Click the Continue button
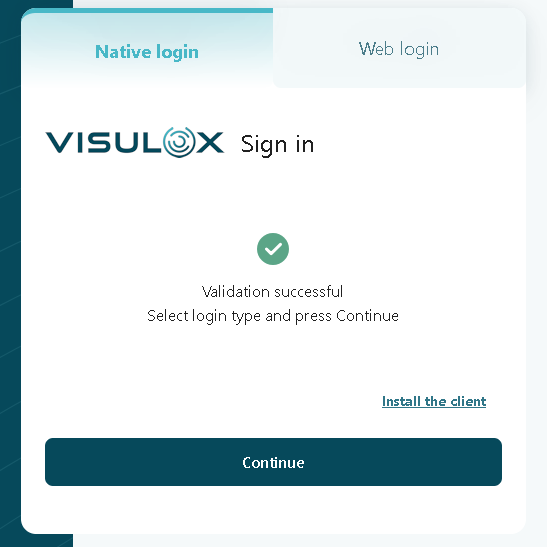Image resolution: width=547 pixels, height=547 pixels. pyautogui.click(x=274, y=462)
